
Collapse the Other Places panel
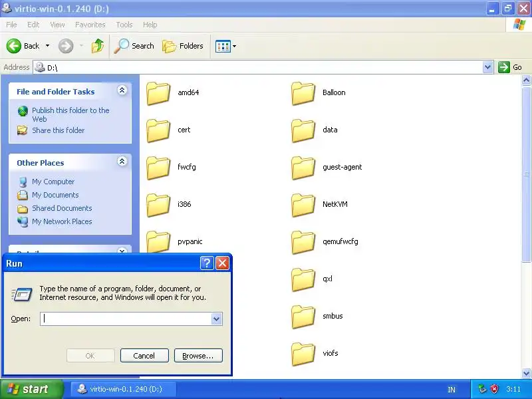pyautogui.click(x=122, y=161)
